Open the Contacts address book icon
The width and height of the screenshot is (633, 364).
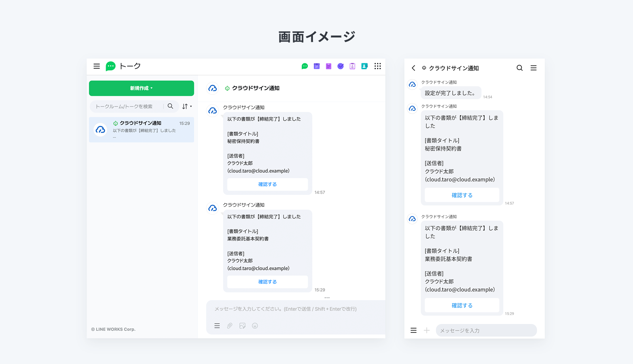(x=364, y=66)
